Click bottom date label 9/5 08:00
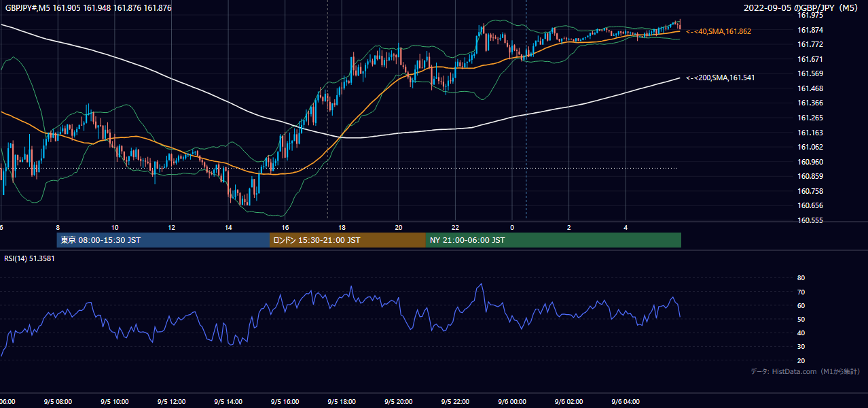868x408 pixels. 58,402
